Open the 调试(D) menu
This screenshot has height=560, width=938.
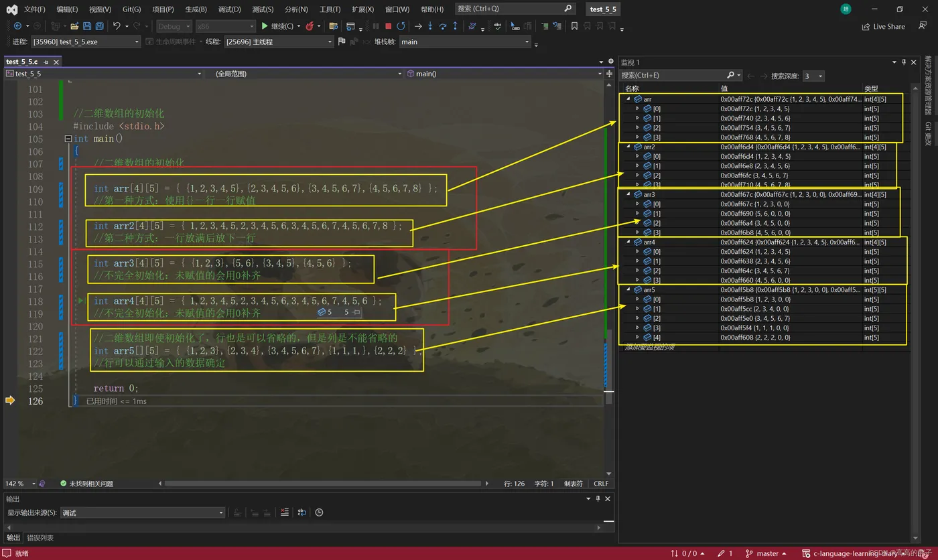pos(229,9)
